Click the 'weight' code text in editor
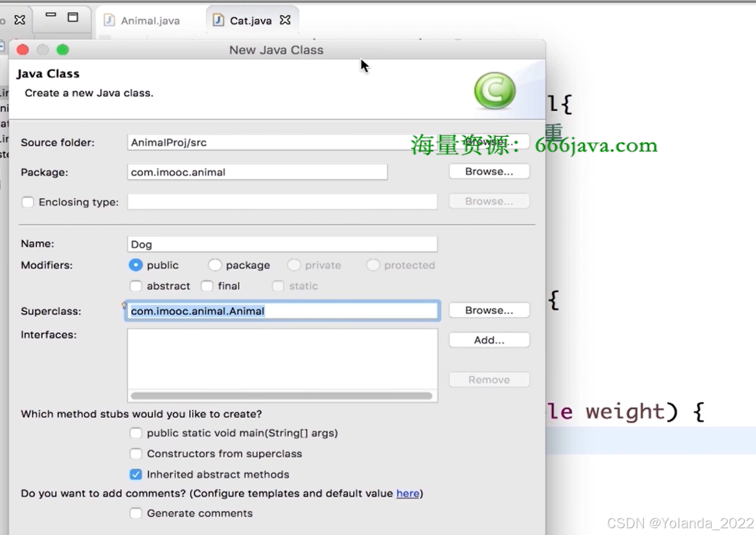Viewport: 756px width, 535px height. click(625, 411)
